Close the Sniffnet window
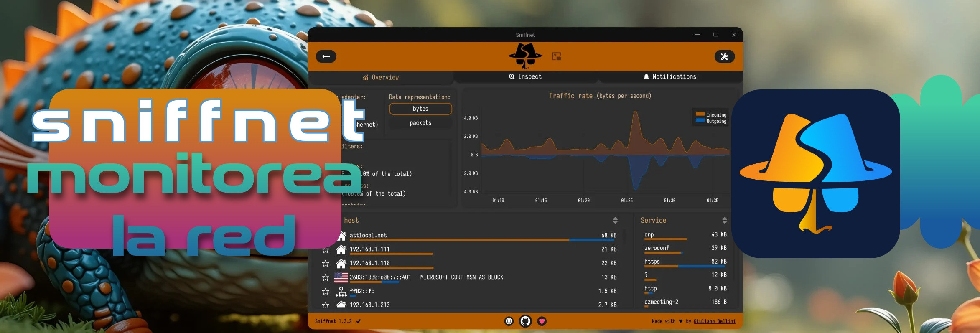 (x=734, y=35)
